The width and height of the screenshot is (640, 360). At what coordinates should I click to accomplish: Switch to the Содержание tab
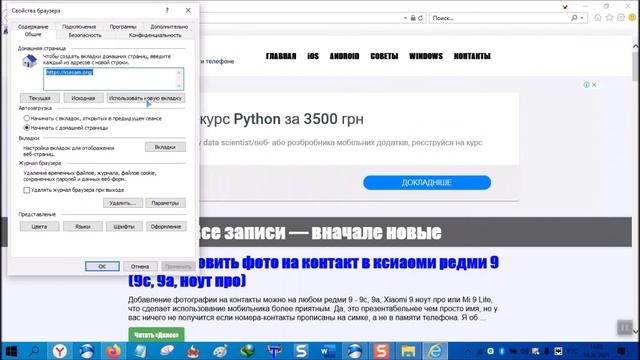33,27
